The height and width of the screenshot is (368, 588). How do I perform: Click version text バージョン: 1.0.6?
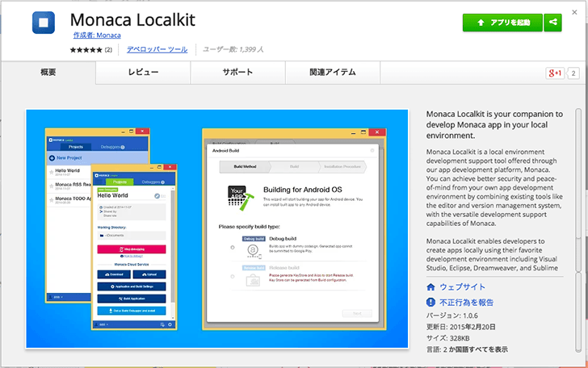point(451,316)
